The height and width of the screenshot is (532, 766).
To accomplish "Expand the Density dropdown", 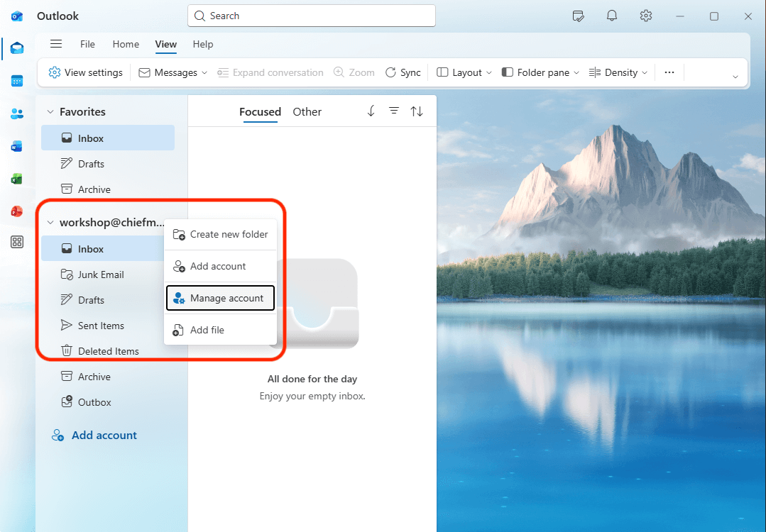I will (x=619, y=72).
